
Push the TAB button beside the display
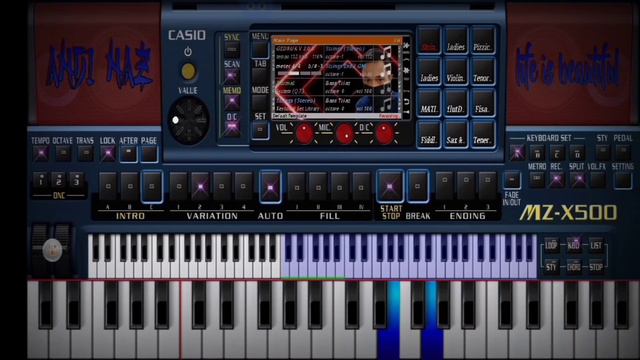point(260,76)
